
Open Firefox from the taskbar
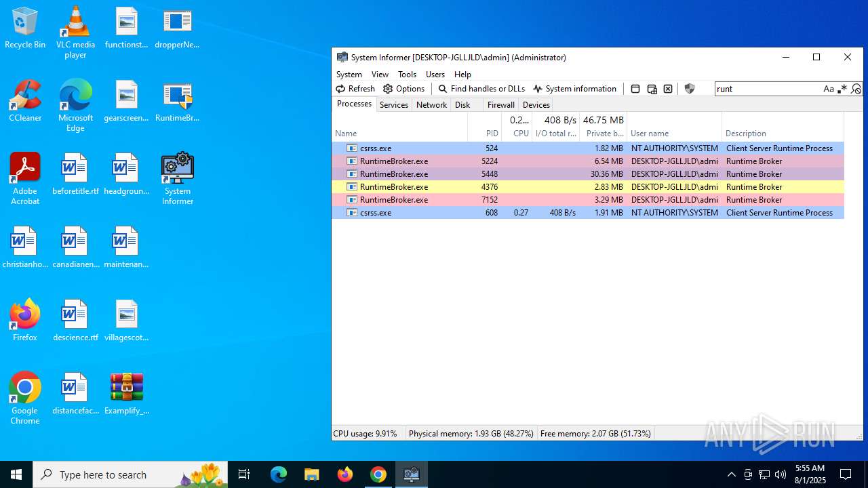(x=345, y=474)
